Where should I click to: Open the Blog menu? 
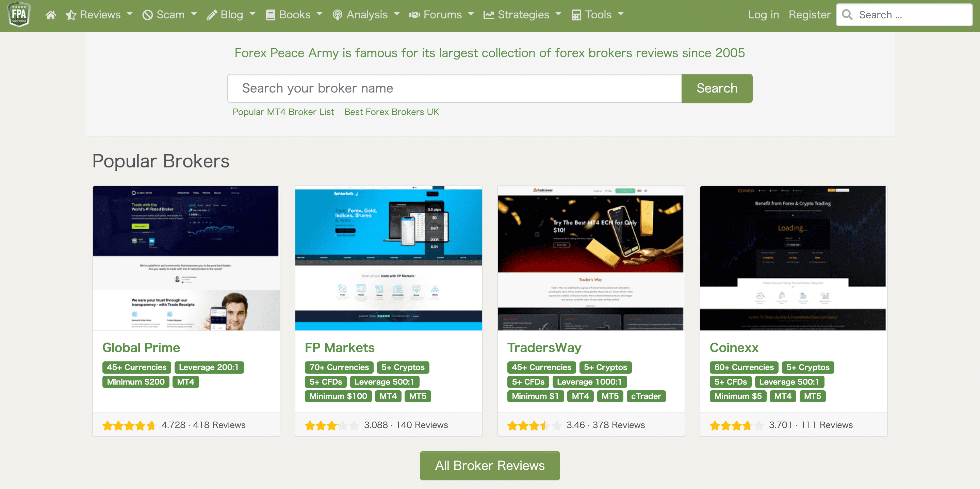click(x=231, y=15)
